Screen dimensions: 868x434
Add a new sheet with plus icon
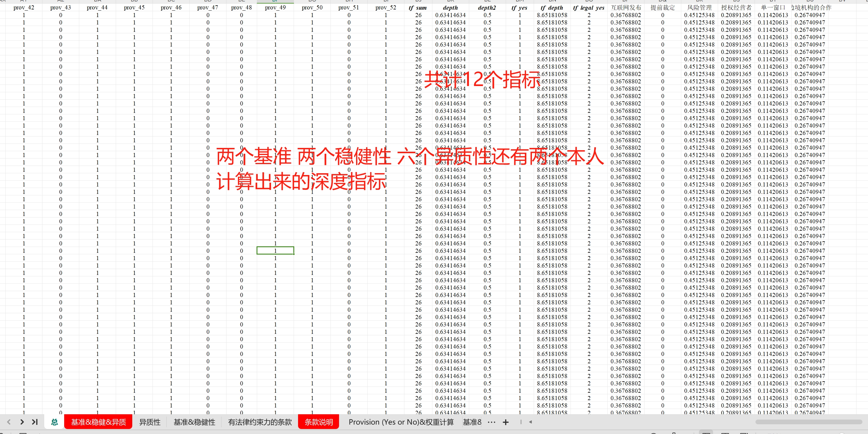click(505, 422)
